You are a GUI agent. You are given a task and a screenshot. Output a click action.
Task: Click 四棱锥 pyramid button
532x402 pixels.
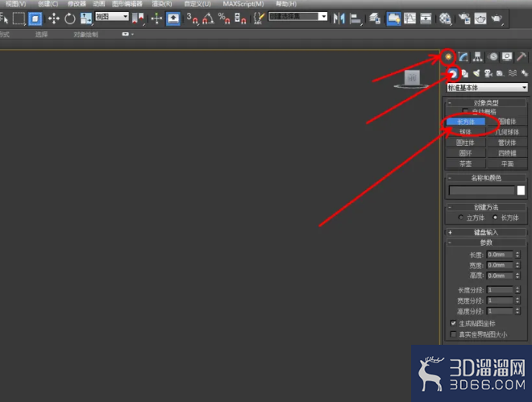(x=507, y=153)
